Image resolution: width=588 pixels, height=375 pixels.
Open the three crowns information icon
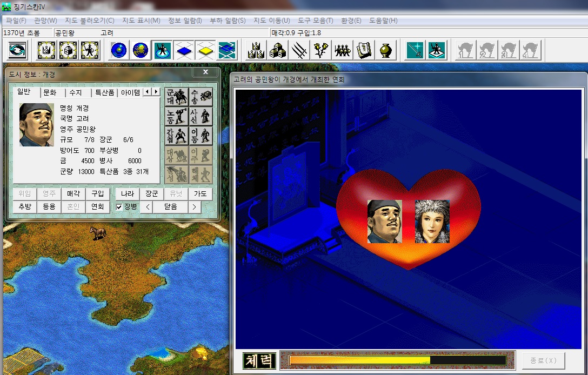click(x=256, y=50)
